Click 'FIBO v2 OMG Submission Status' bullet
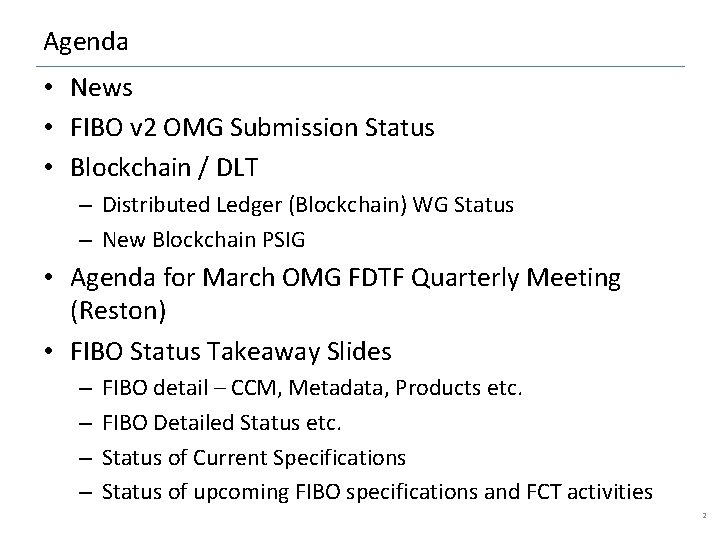The width and height of the screenshot is (720, 540). pos(252,128)
